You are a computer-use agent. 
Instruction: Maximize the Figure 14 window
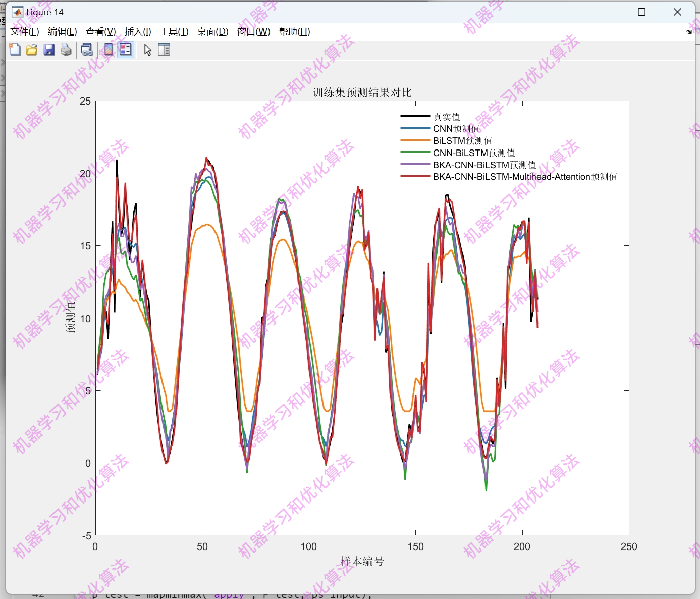pyautogui.click(x=642, y=12)
